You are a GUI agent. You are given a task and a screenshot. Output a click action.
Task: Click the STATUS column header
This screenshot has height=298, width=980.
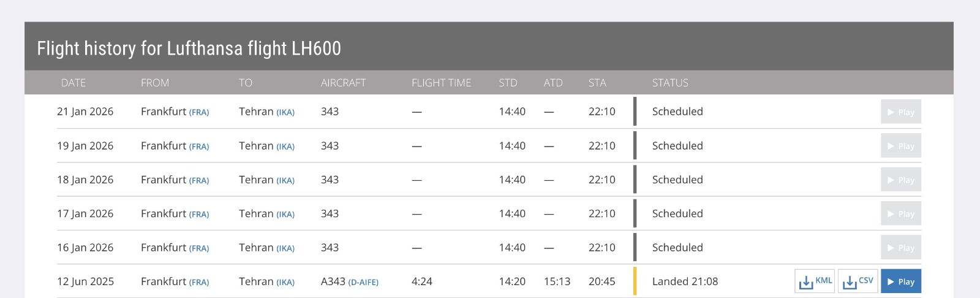point(670,83)
